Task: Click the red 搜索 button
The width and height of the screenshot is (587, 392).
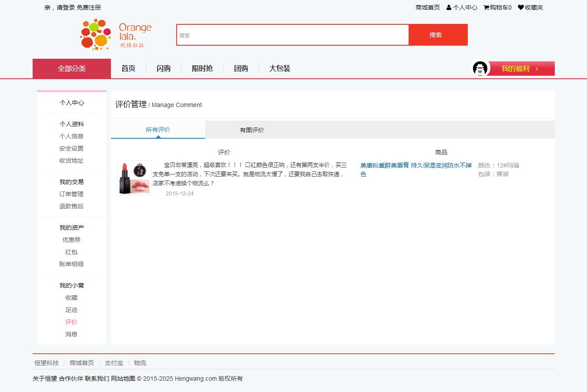Action: tap(438, 35)
